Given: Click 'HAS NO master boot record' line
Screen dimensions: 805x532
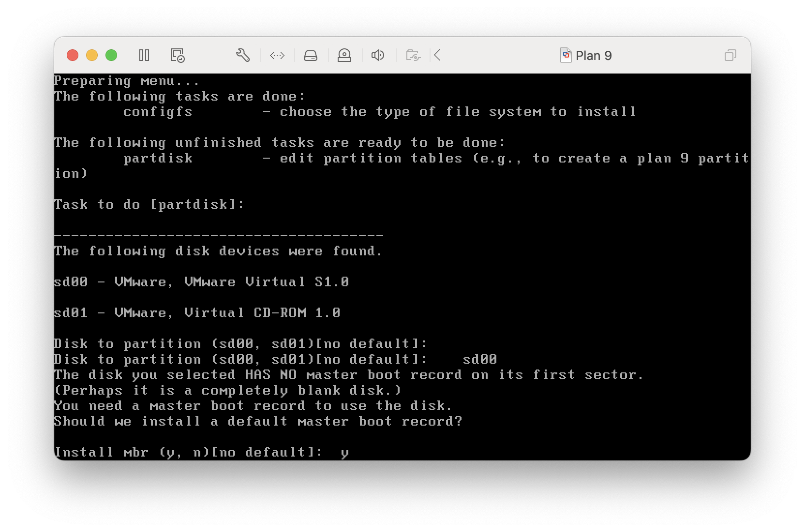Looking at the screenshot, I should [x=348, y=375].
